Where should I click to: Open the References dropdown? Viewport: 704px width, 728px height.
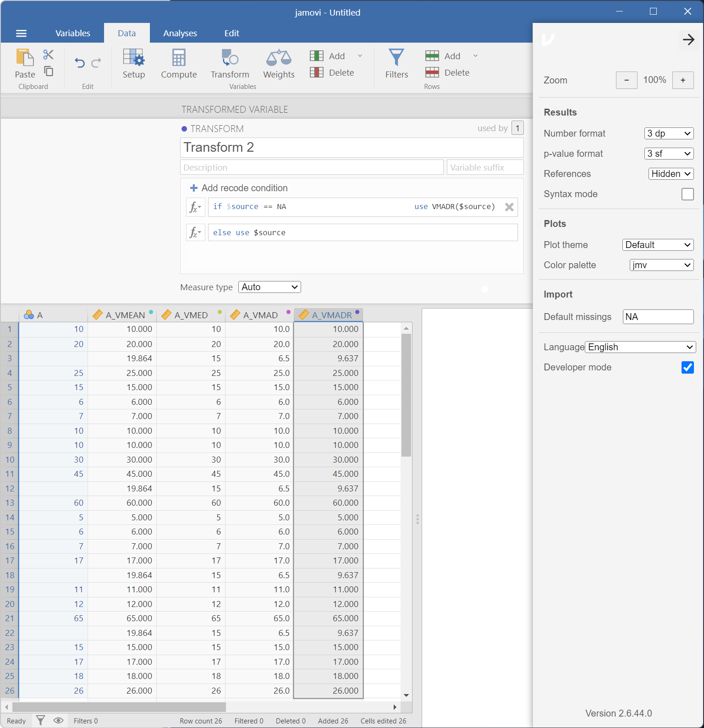(x=671, y=174)
